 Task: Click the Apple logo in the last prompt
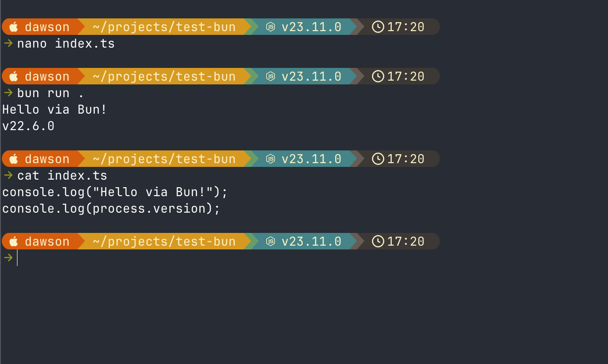click(14, 241)
